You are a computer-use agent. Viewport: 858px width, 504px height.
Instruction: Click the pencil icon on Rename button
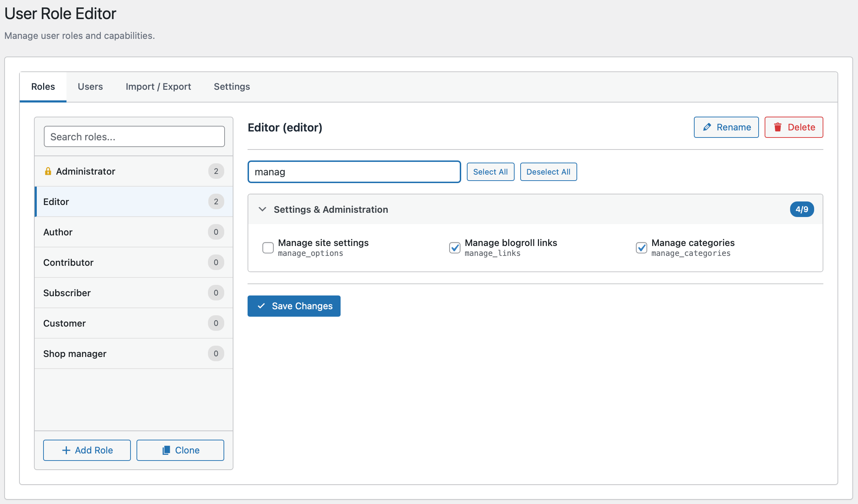tap(707, 127)
